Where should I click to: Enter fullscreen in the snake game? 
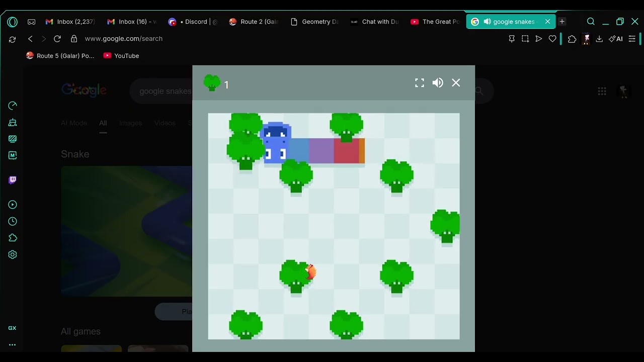[420, 83]
